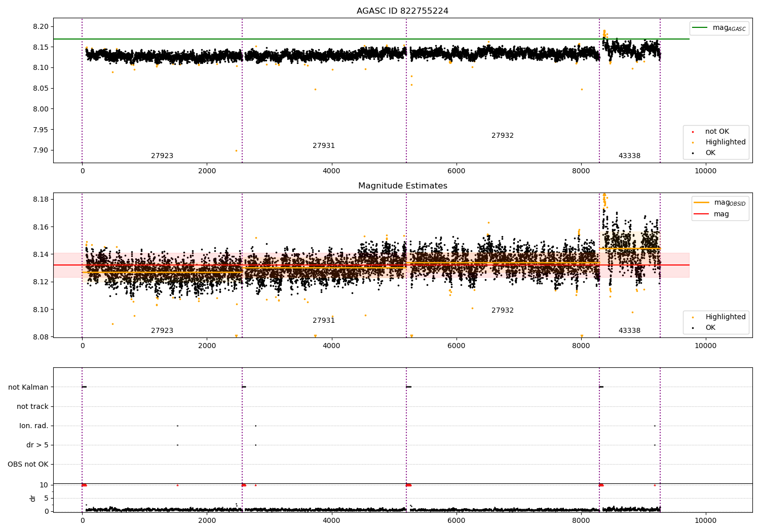Screen dimensions: 760x532
Task: Select the "not track" axis label
Action: click(32, 406)
